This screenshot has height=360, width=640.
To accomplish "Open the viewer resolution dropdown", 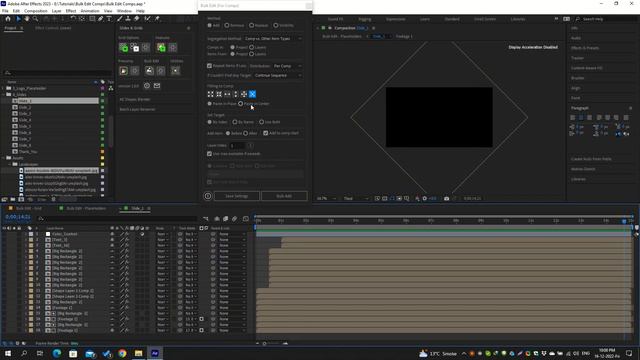I will tap(356, 198).
